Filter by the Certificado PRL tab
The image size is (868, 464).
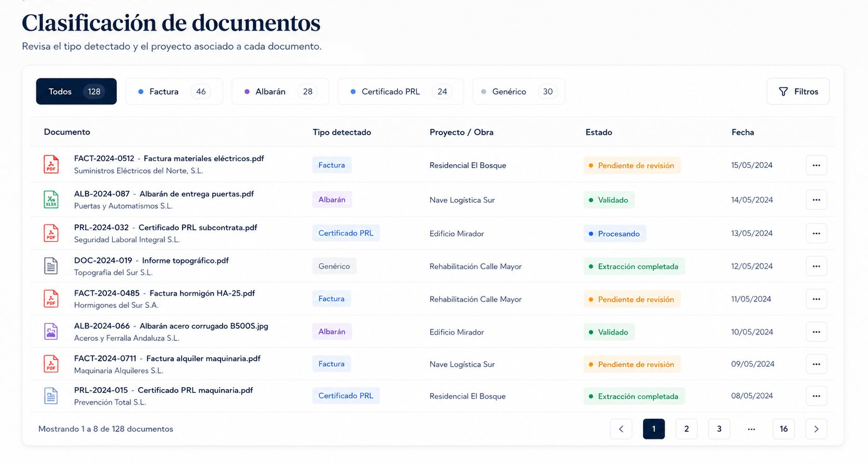(401, 91)
